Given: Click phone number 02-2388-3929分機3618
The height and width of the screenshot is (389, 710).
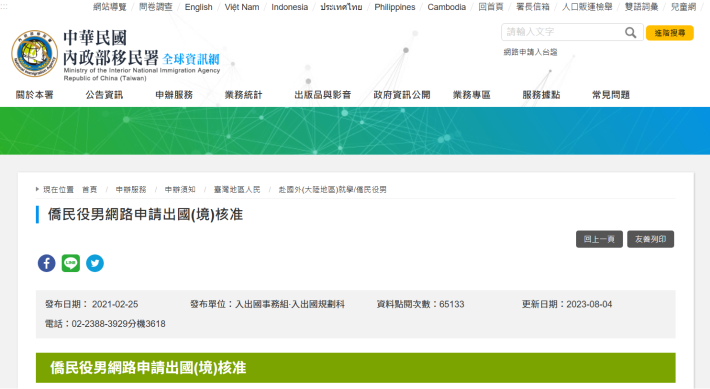Looking at the screenshot, I should click(x=119, y=324).
